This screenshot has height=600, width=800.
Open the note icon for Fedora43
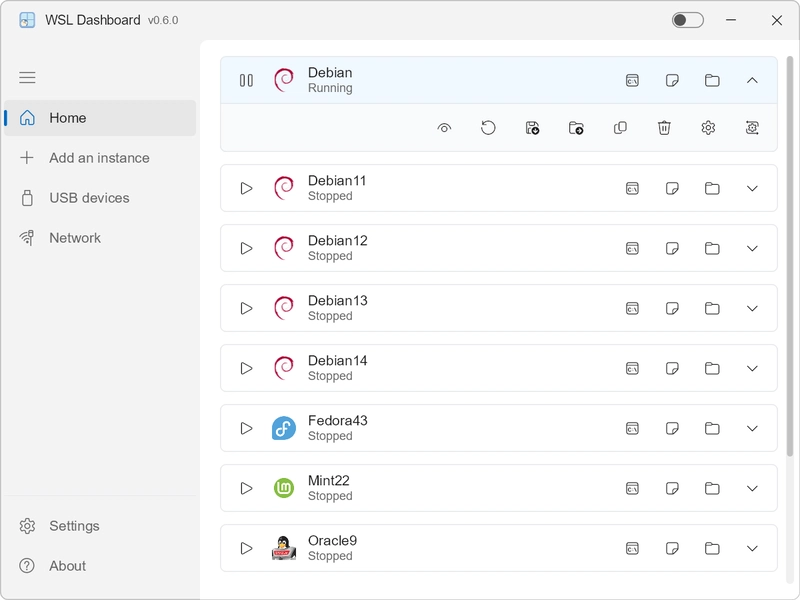pyautogui.click(x=672, y=428)
